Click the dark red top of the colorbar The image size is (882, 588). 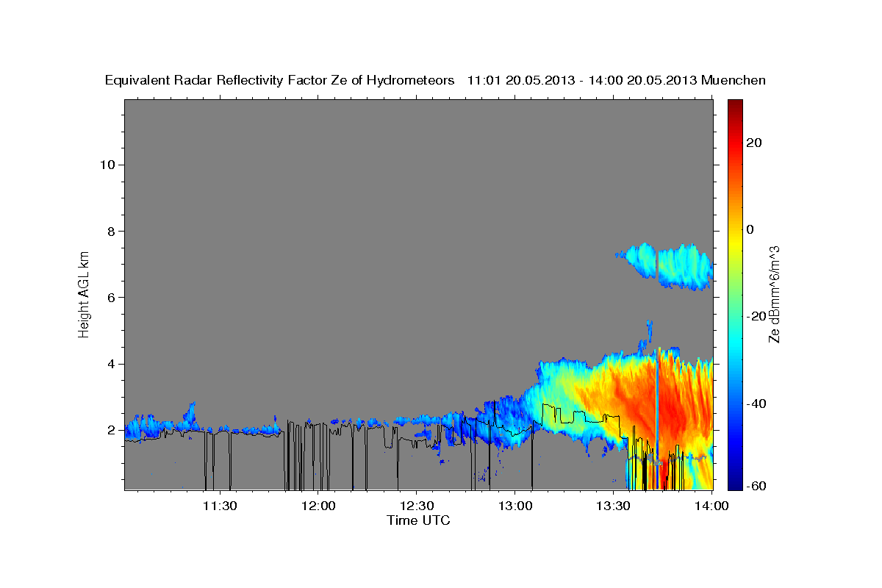pos(734,104)
